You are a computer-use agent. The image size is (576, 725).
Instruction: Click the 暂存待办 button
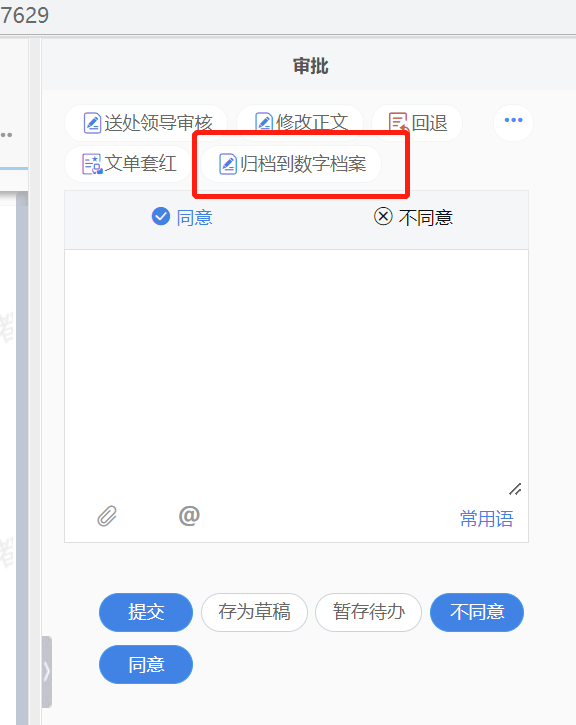point(368,612)
